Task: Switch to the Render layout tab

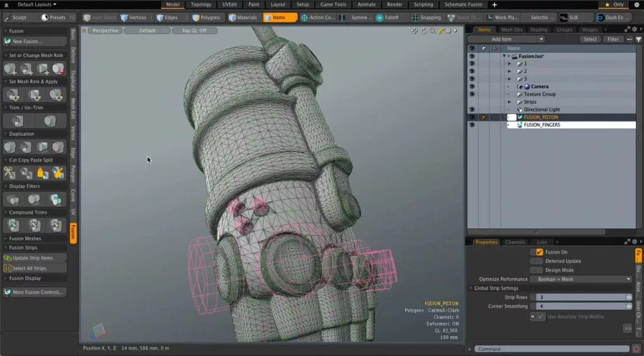Action: [x=395, y=4]
